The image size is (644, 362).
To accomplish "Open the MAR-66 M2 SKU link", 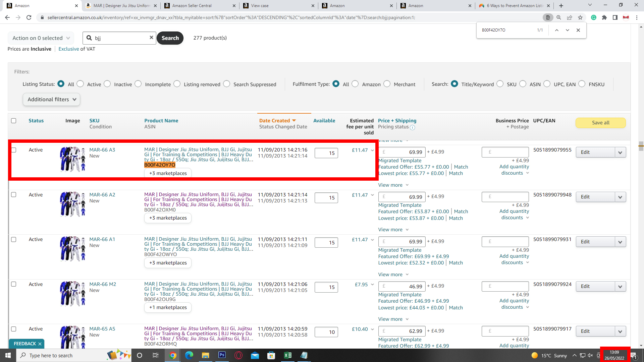I will point(103,284).
